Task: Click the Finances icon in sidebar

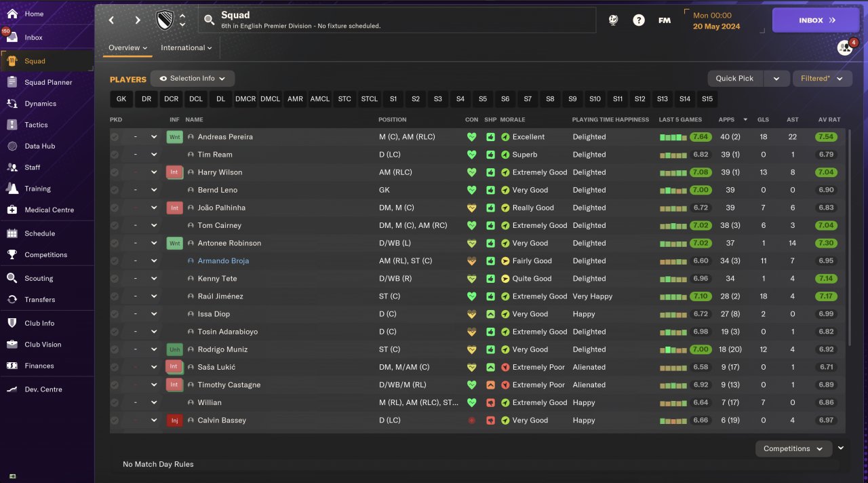Action: pyautogui.click(x=12, y=366)
